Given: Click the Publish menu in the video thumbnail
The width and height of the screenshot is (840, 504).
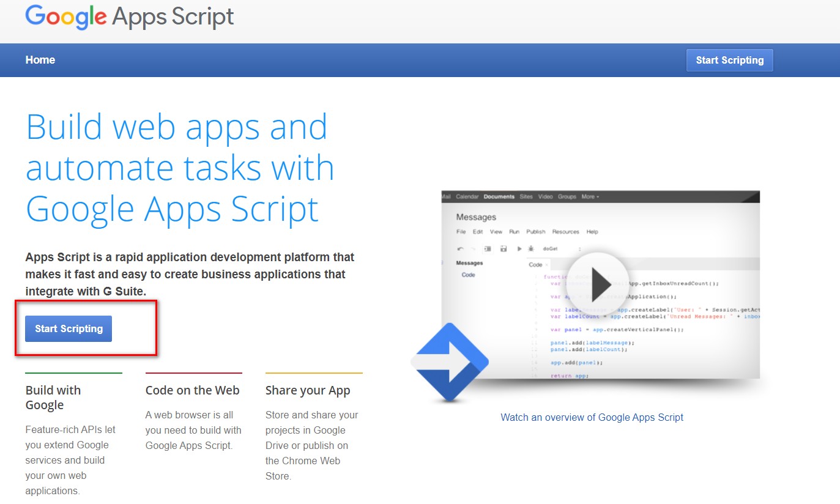Looking at the screenshot, I should point(535,232).
